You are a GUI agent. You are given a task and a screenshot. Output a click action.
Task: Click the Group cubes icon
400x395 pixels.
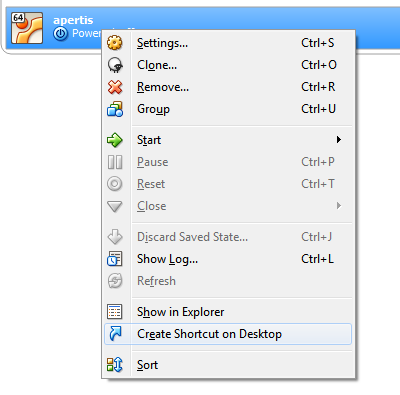pos(115,109)
